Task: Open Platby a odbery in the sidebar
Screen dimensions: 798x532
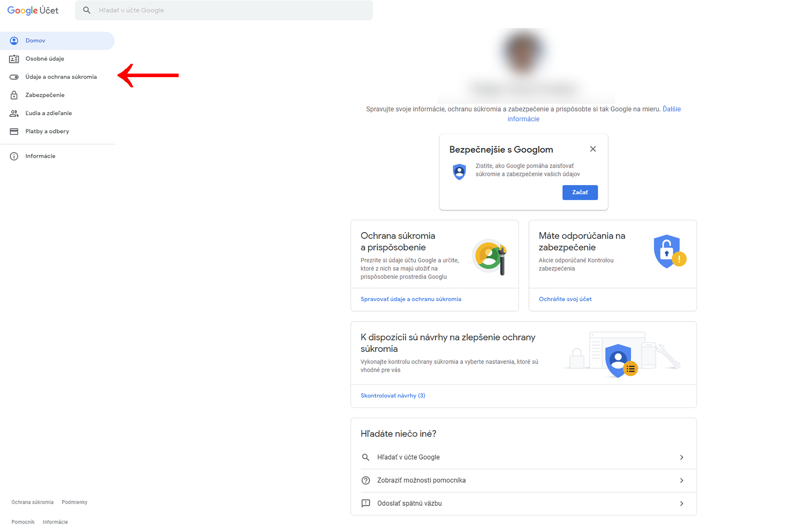Action: [57, 132]
